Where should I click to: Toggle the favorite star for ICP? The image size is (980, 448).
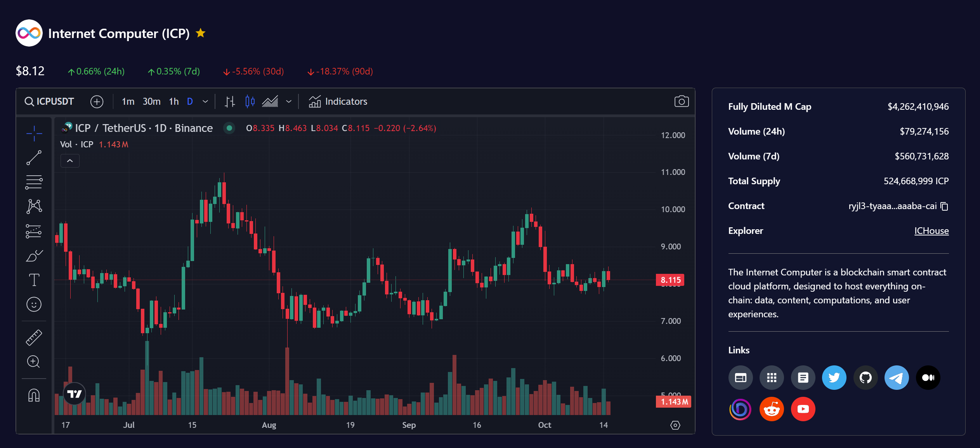[201, 33]
